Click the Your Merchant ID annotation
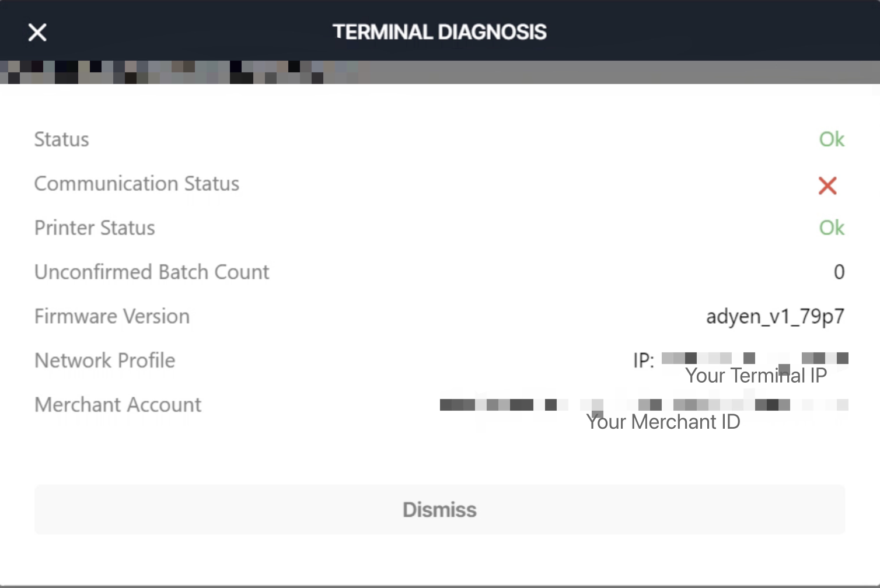The image size is (880, 588). pyautogui.click(x=663, y=422)
